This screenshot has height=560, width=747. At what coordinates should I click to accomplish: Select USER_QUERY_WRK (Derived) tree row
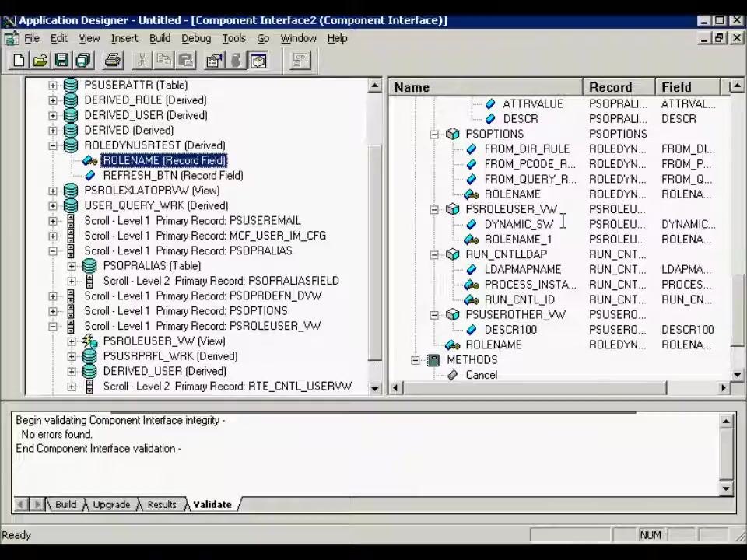pos(156,205)
